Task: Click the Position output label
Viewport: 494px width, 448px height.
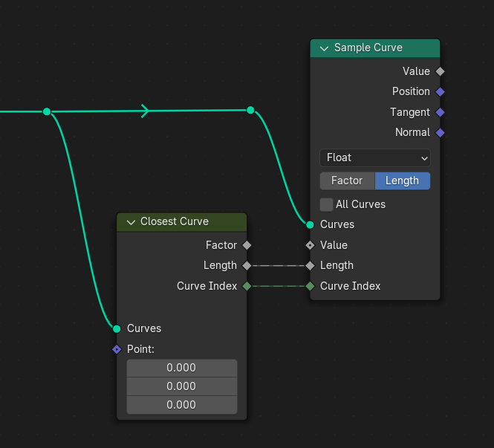Action: [x=411, y=91]
